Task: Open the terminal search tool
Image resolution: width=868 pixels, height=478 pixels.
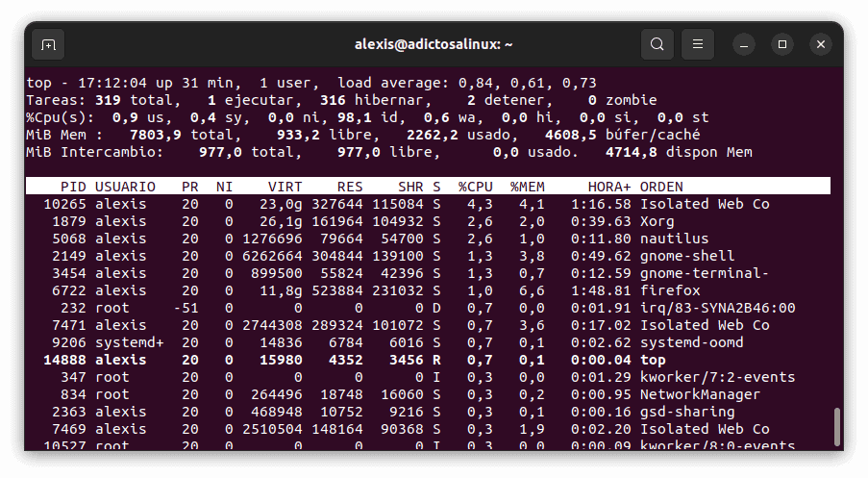Action: 657,44
